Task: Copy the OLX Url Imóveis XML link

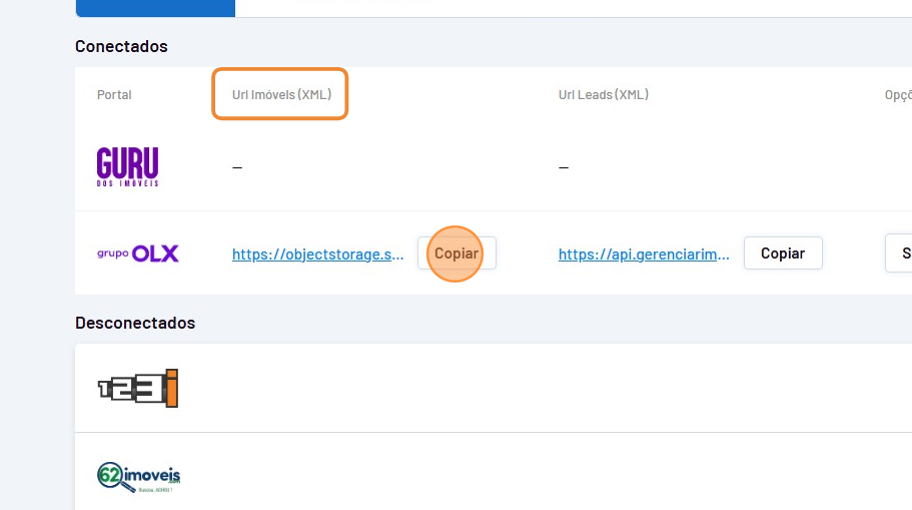Action: pyautogui.click(x=456, y=254)
